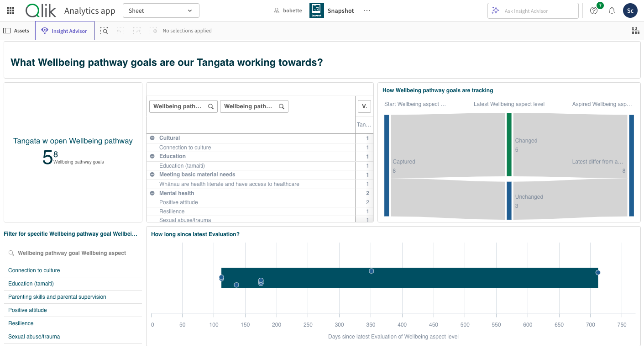
Task: Select Parenting skills and parental supervision
Action: click(73, 297)
